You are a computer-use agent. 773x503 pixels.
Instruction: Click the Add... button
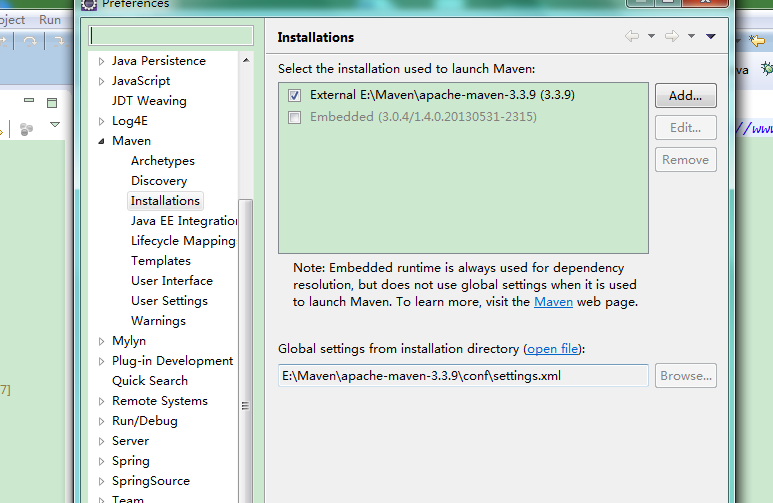[x=685, y=96]
